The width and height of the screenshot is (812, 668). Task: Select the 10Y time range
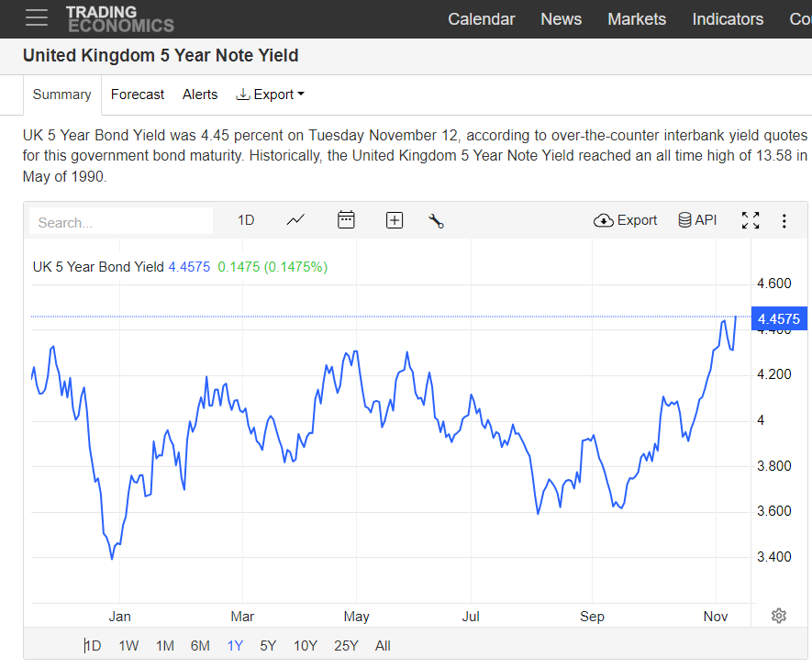pyautogui.click(x=305, y=646)
